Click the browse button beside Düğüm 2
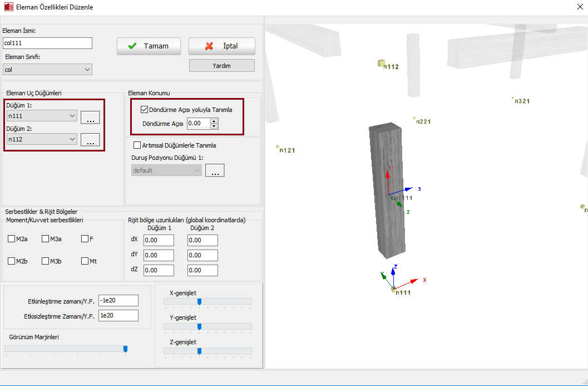 pyautogui.click(x=90, y=140)
